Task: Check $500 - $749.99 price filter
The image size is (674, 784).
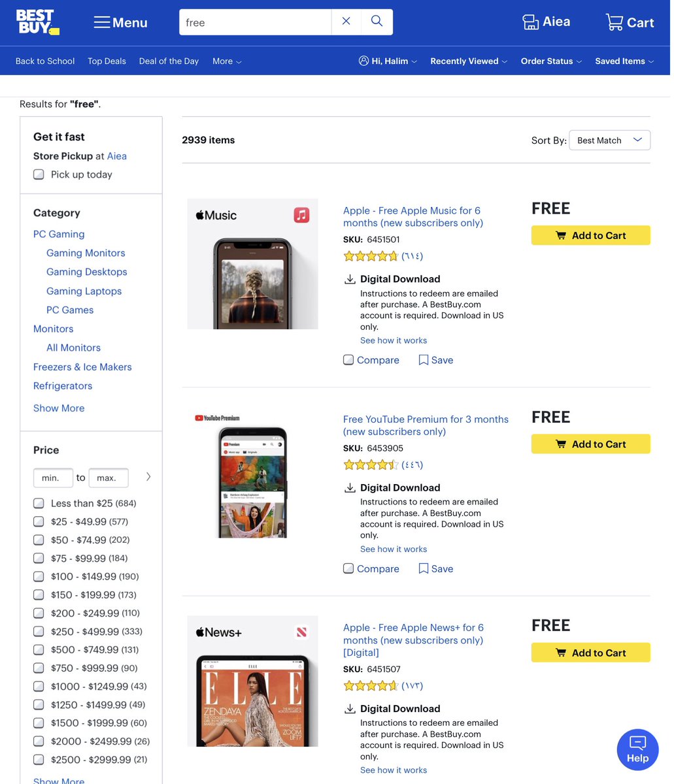Action: click(x=39, y=649)
